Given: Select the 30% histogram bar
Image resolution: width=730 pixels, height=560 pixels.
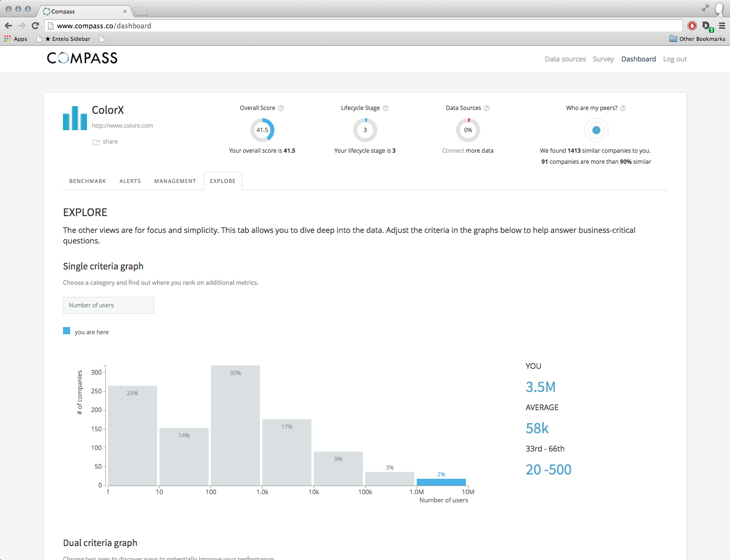Looking at the screenshot, I should 235,426.
